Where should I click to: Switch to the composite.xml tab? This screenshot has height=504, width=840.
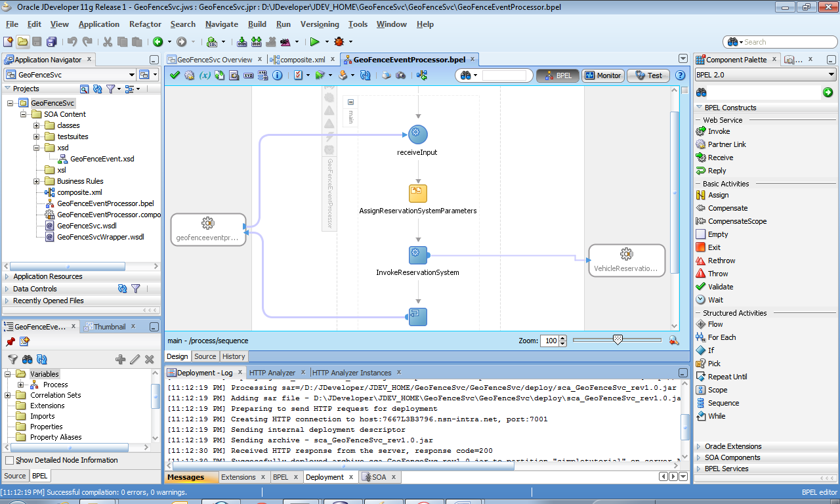point(303,60)
